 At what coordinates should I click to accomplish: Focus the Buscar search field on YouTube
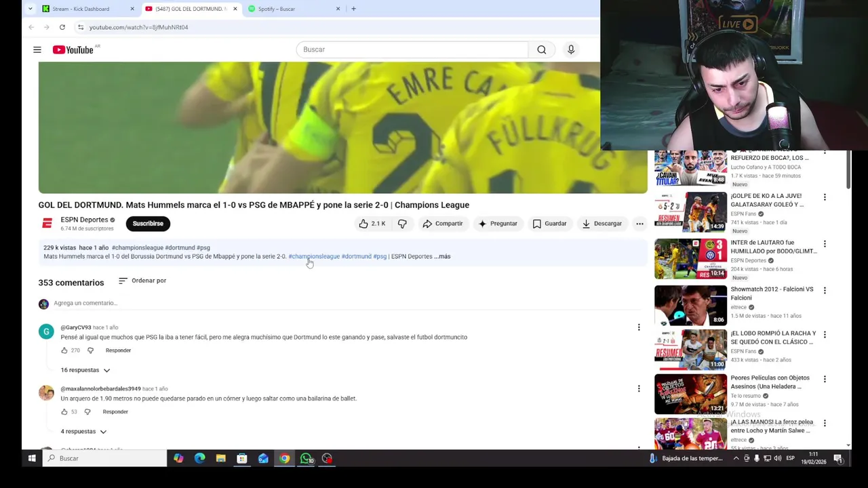coord(412,49)
